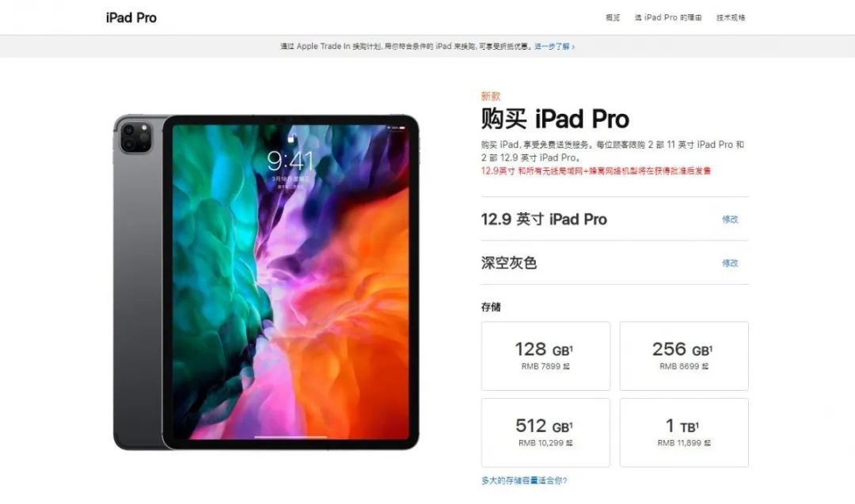Image resolution: width=855 pixels, height=504 pixels.
Task: Open the 概览 tab in the page navigation
Action: 613,17
